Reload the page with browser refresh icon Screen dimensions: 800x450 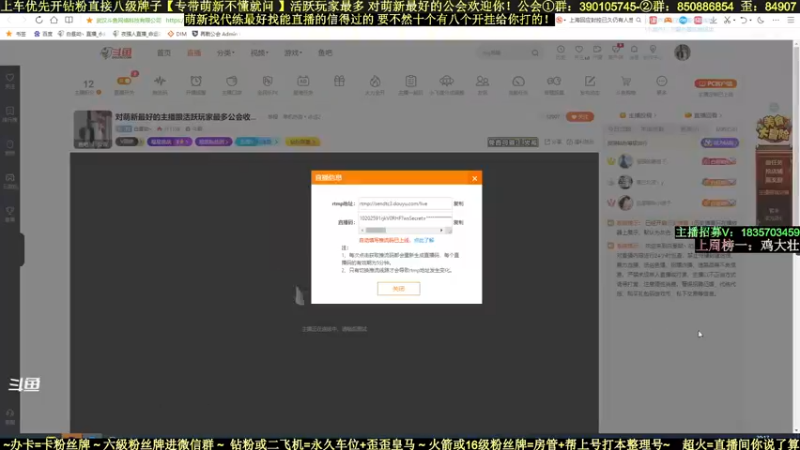tap(39, 20)
